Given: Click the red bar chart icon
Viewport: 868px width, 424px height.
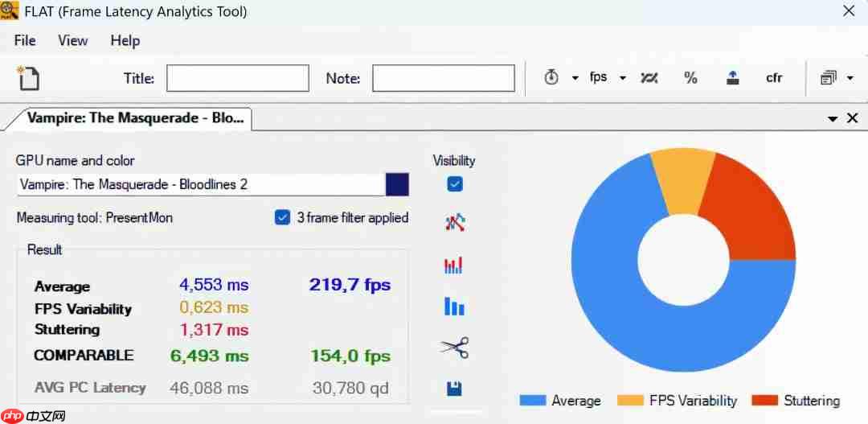Looking at the screenshot, I should [x=454, y=265].
